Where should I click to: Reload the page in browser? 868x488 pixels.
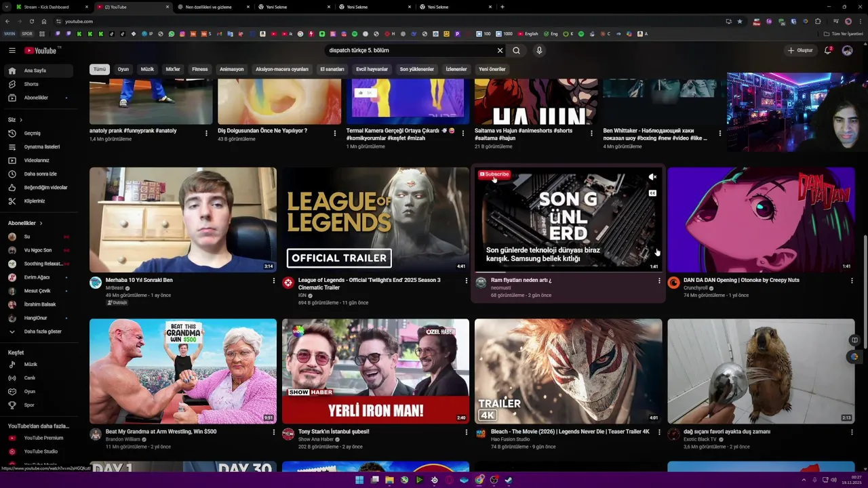[x=31, y=21]
